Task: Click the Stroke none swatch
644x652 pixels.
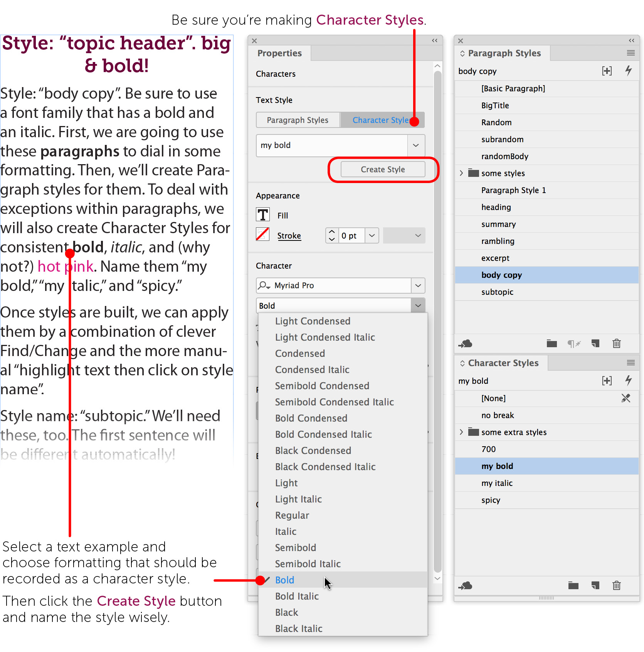Action: (263, 235)
